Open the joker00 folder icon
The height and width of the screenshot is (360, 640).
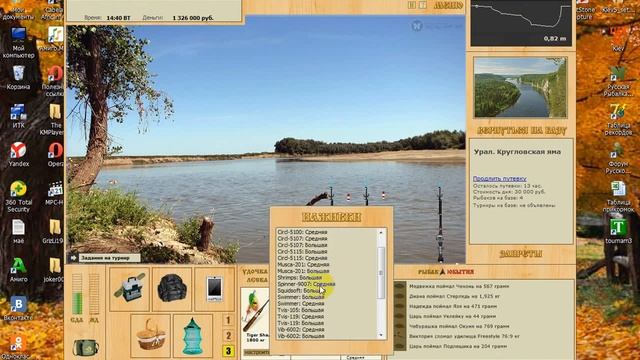54,270
